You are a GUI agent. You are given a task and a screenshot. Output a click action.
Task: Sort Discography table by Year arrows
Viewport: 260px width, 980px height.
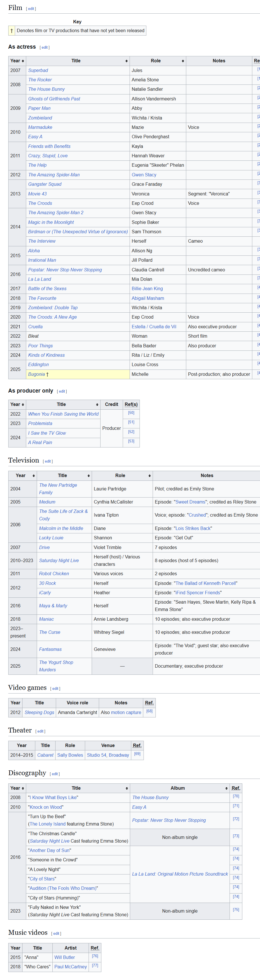click(x=23, y=788)
